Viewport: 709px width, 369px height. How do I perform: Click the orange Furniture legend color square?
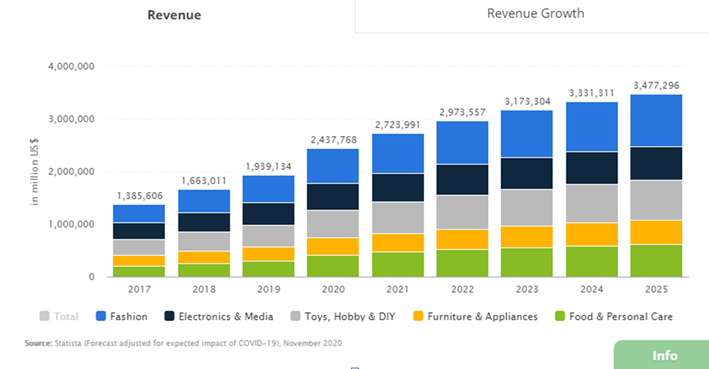pos(418,316)
